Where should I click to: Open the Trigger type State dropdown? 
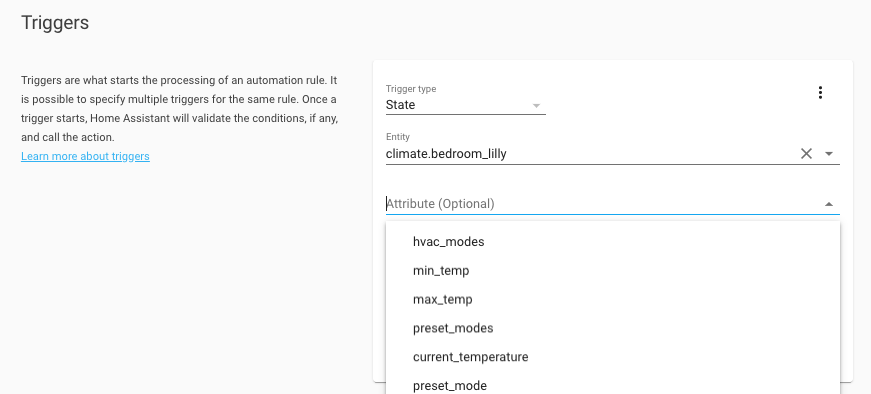coord(465,105)
